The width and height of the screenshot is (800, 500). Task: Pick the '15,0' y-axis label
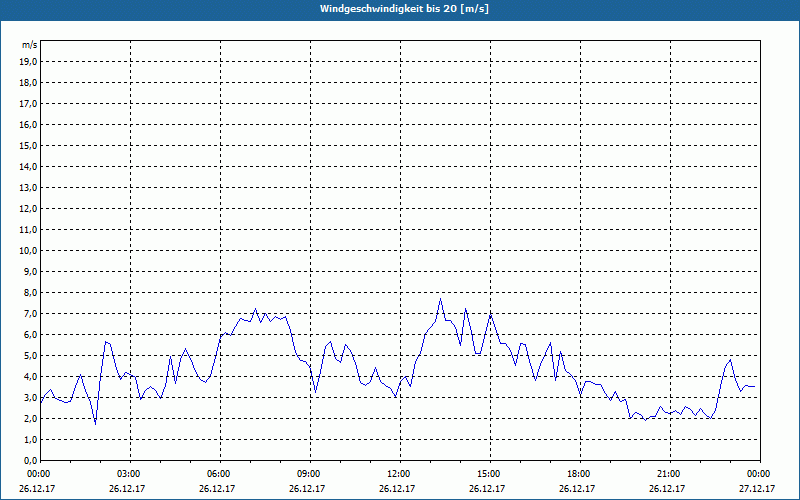[28, 145]
